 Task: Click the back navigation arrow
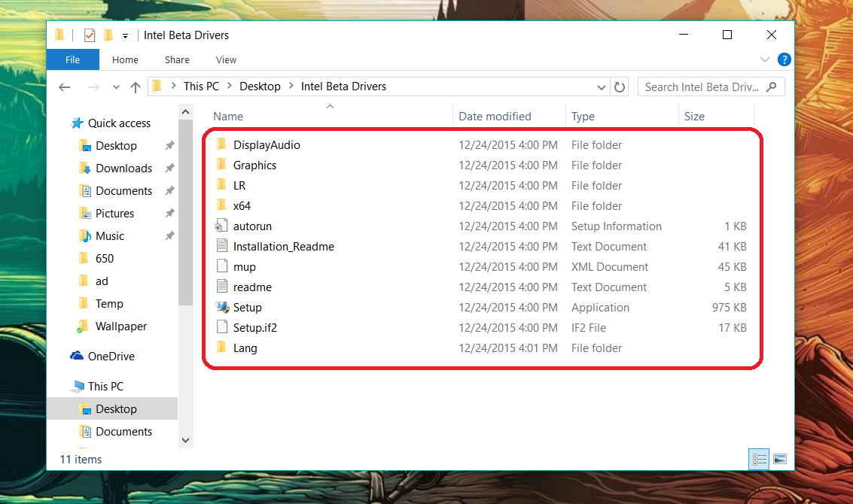click(x=65, y=87)
